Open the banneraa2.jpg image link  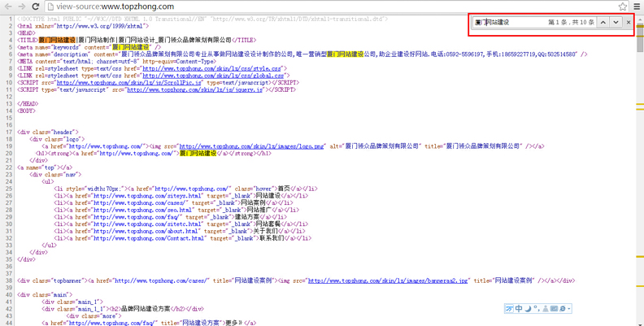pyautogui.click(x=388, y=280)
